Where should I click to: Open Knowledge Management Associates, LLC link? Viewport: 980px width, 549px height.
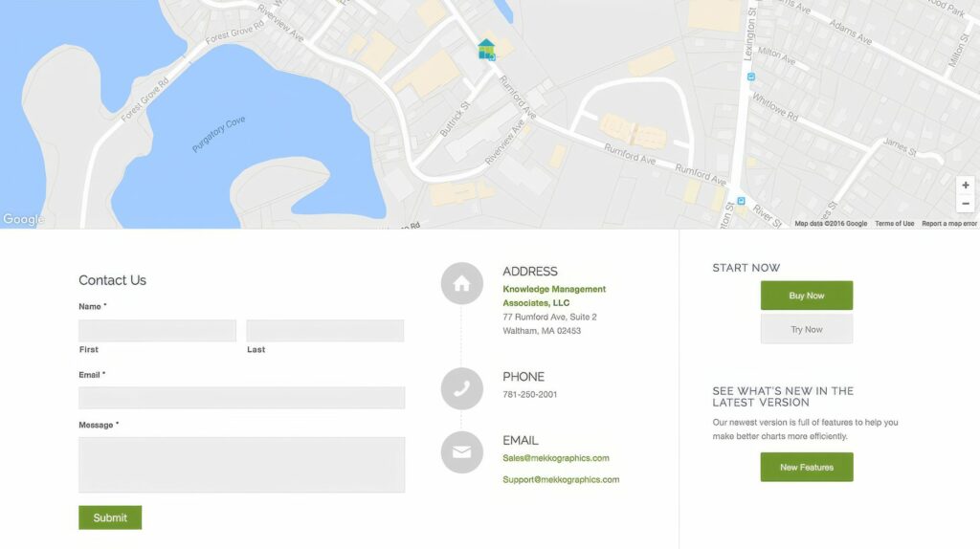pyautogui.click(x=554, y=296)
